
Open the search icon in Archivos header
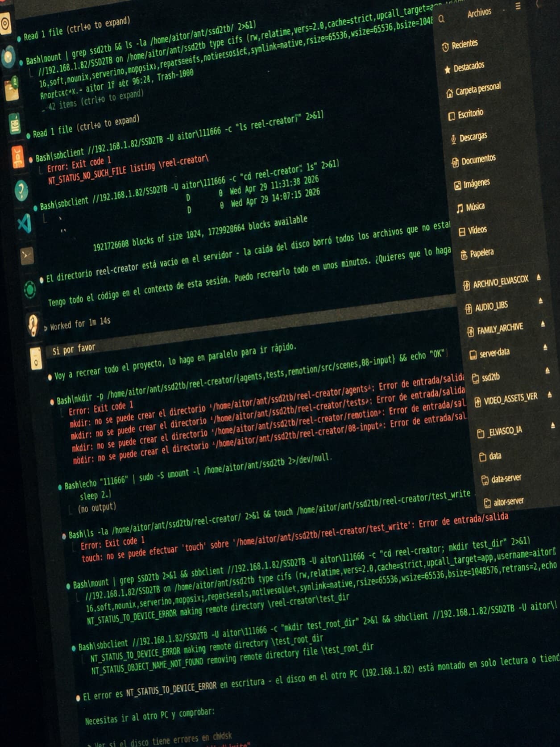pyautogui.click(x=441, y=19)
